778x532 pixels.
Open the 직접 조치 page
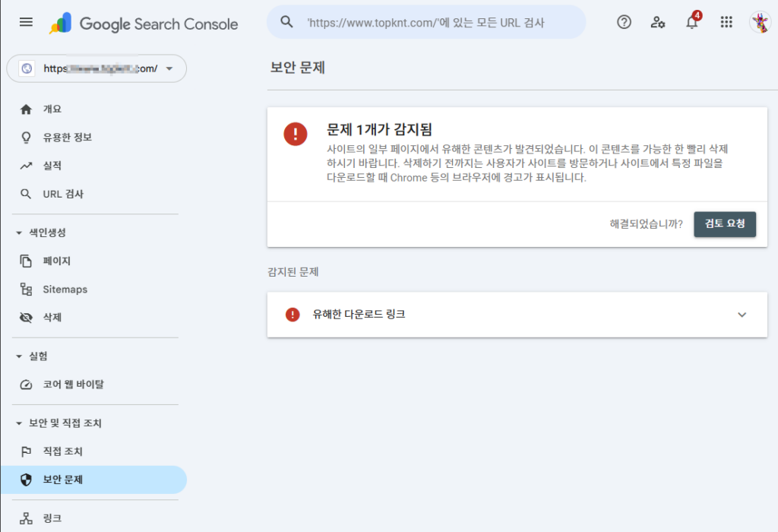point(62,451)
